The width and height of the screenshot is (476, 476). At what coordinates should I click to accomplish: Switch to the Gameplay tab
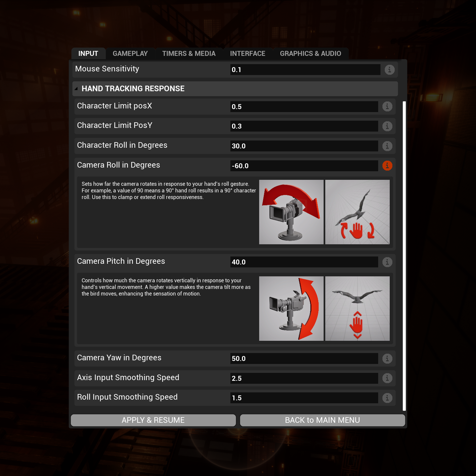point(130,54)
